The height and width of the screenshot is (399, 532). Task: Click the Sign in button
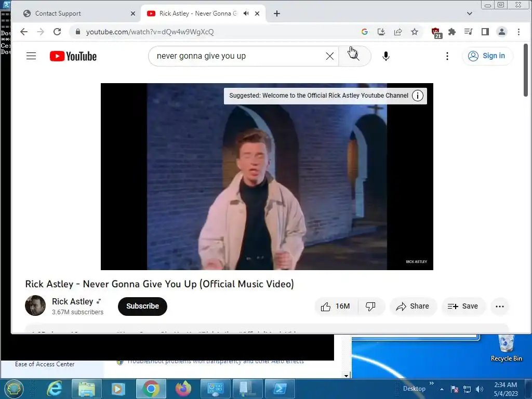pyautogui.click(x=487, y=56)
